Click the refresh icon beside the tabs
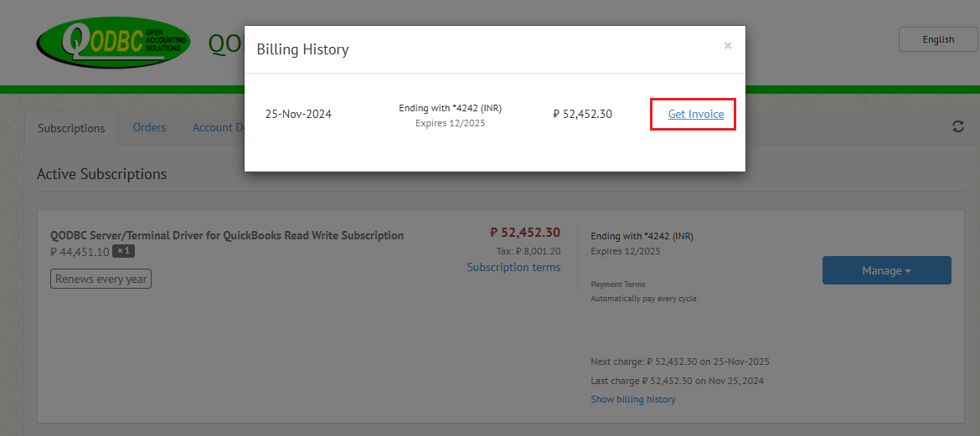The width and height of the screenshot is (980, 436). 957,127
